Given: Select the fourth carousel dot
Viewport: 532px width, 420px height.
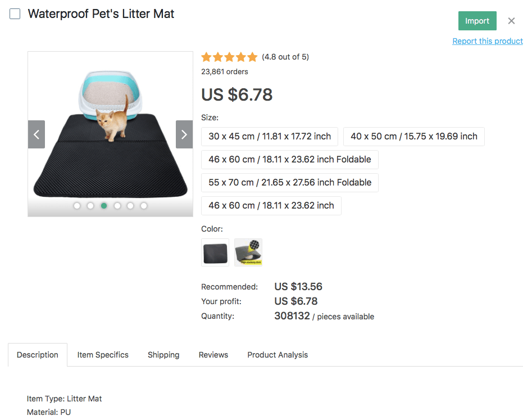Looking at the screenshot, I should point(117,206).
